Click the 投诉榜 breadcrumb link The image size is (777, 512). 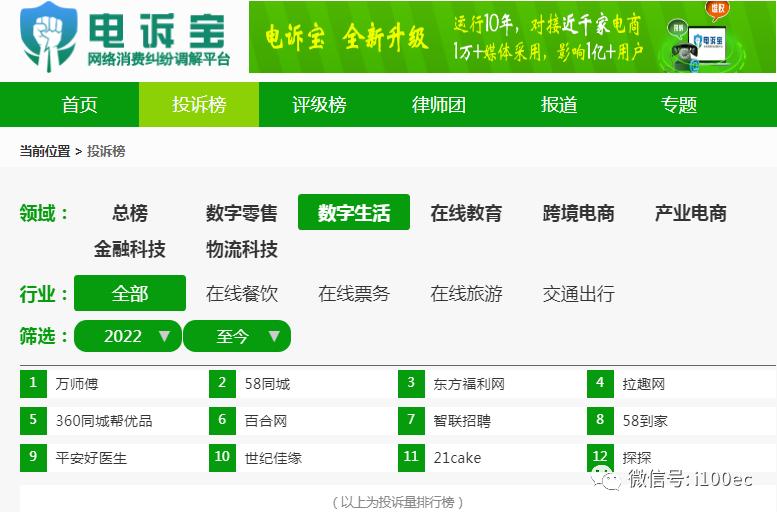(x=106, y=151)
